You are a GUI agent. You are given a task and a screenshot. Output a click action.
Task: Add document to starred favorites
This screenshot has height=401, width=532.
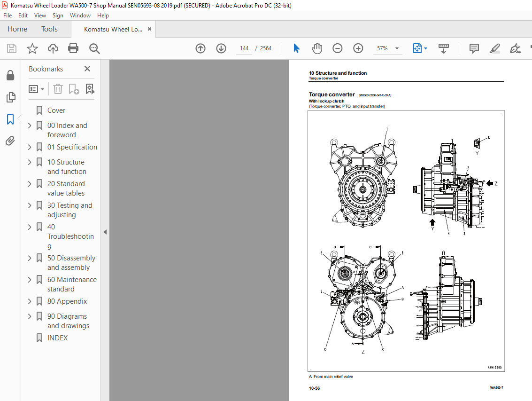click(32, 48)
